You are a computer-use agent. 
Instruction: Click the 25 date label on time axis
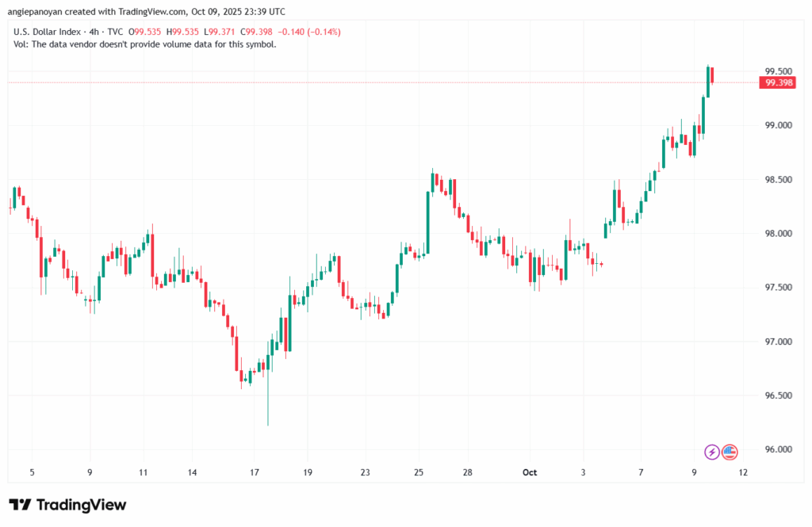pyautogui.click(x=419, y=472)
